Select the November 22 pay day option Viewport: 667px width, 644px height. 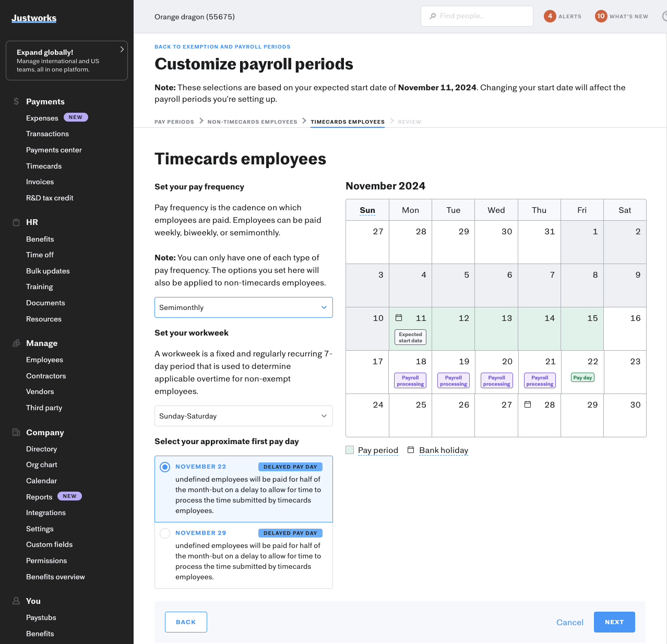click(x=165, y=467)
